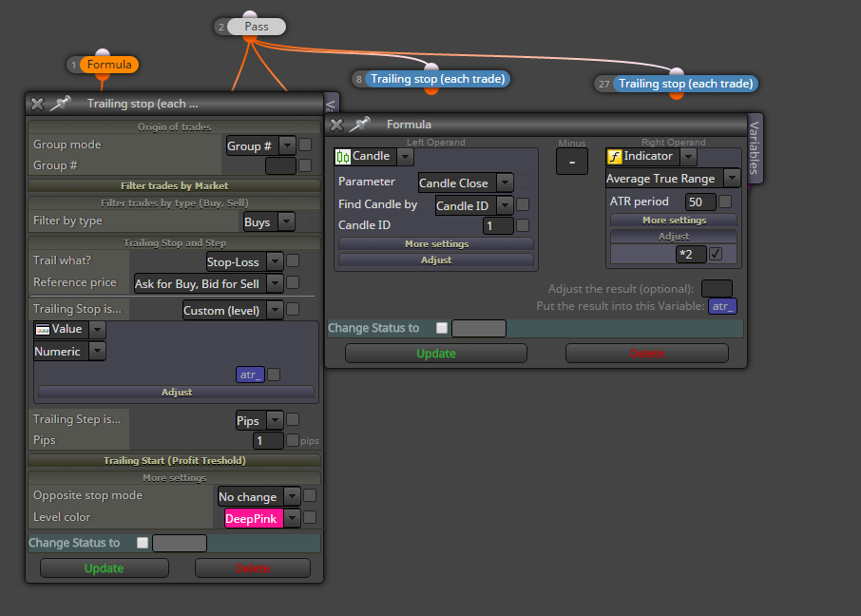Click the Minus operator button
861x616 pixels.
coord(572,163)
